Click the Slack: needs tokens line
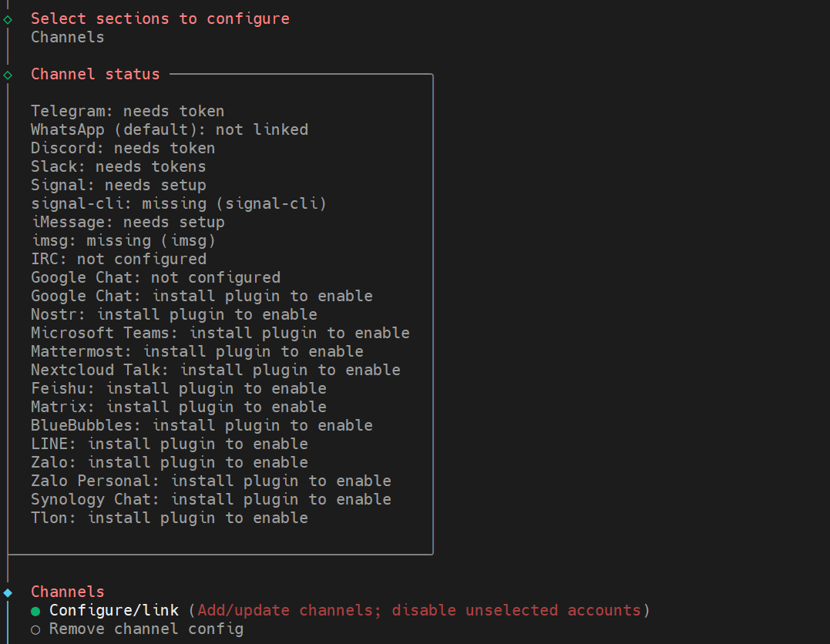 point(118,166)
